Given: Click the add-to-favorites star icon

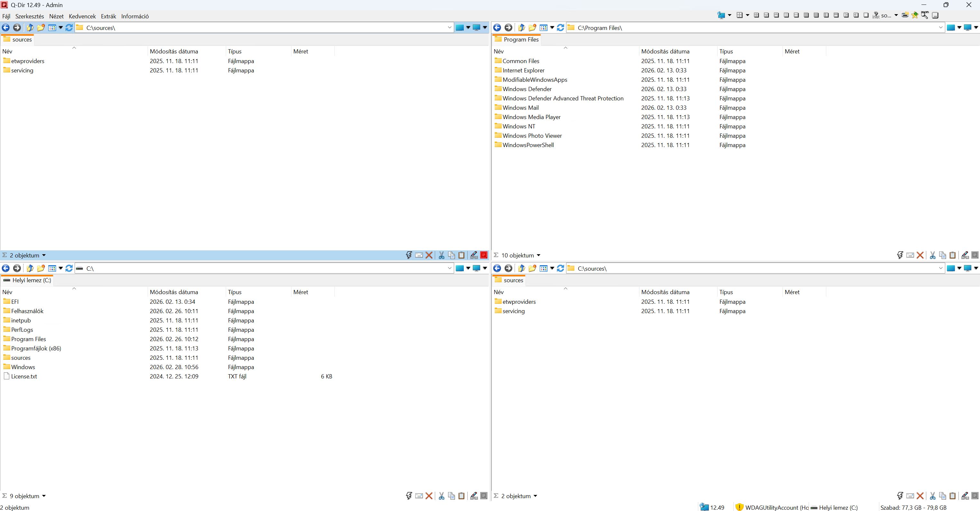Looking at the screenshot, I should (x=915, y=15).
